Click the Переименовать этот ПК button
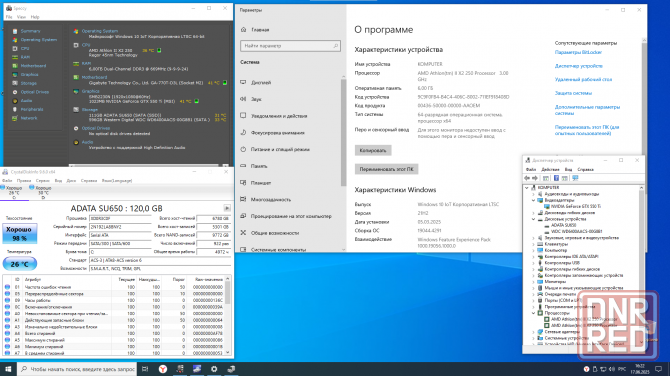The width and height of the screenshot is (670, 376). tap(386, 169)
